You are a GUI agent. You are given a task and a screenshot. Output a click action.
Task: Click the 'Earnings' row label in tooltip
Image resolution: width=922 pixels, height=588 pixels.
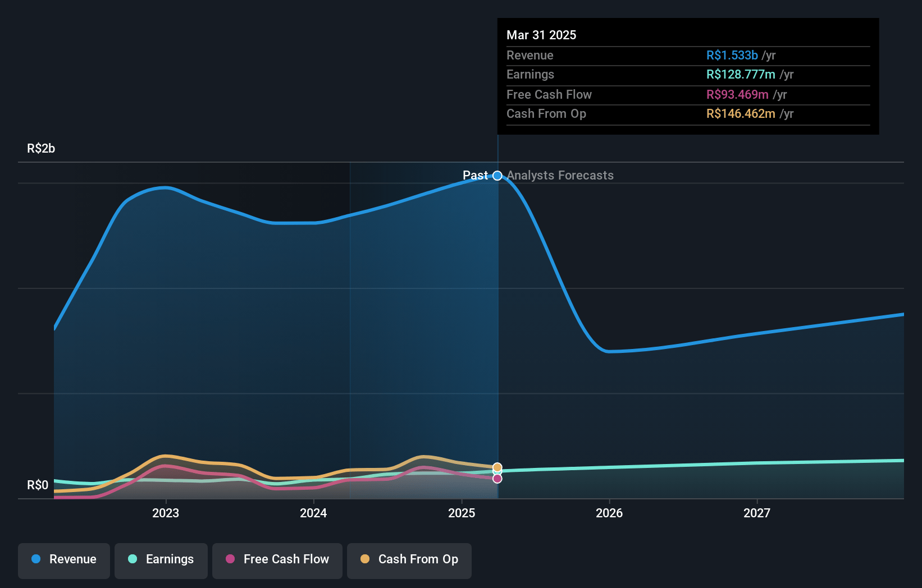point(530,75)
